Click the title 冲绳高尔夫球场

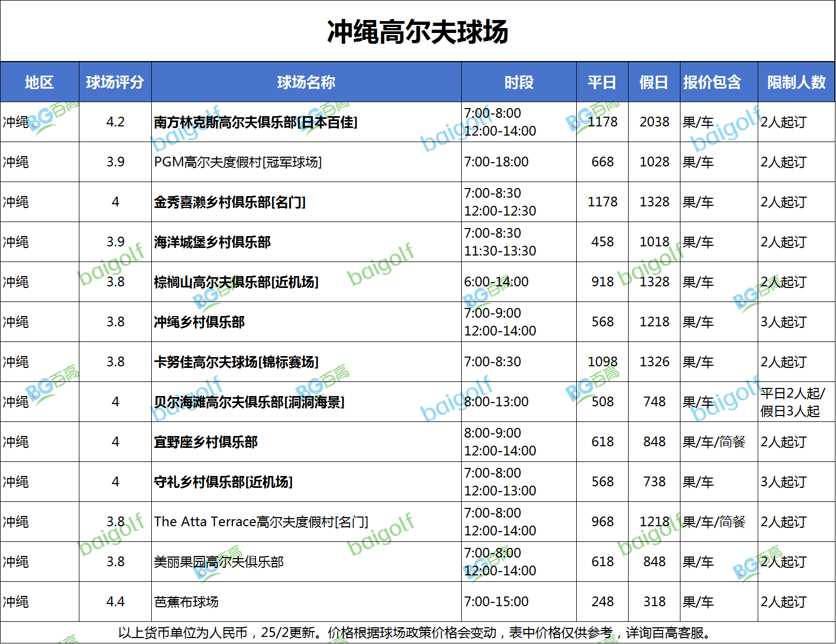tap(417, 32)
